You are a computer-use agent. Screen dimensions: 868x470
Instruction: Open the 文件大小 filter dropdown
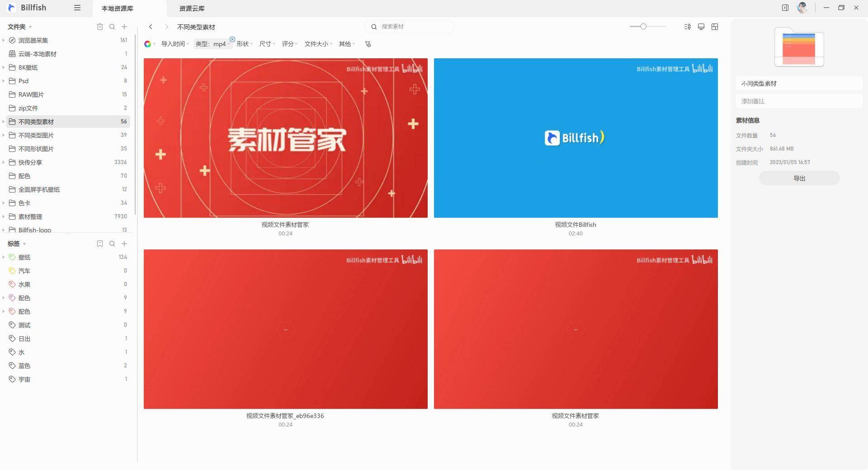(318, 44)
